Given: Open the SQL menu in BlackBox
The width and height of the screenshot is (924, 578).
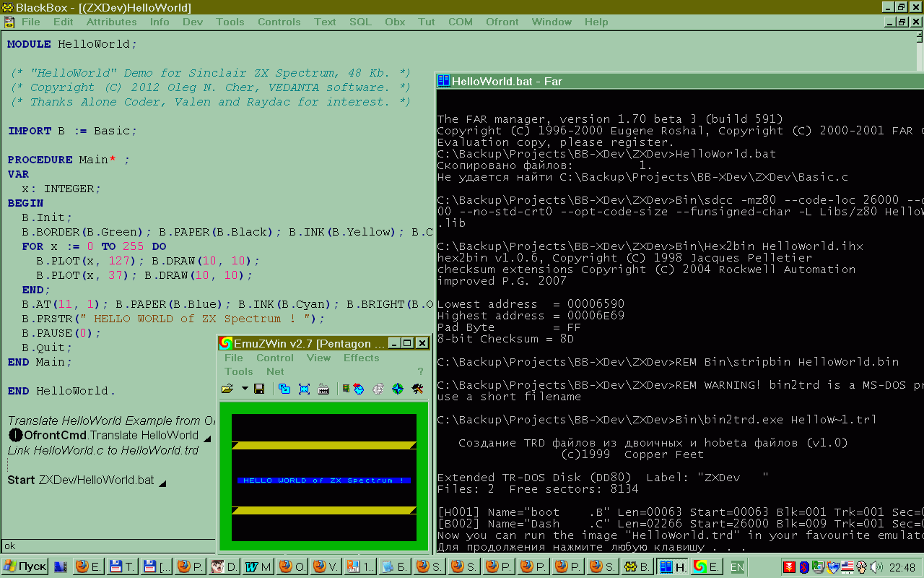Looking at the screenshot, I should click(x=360, y=22).
